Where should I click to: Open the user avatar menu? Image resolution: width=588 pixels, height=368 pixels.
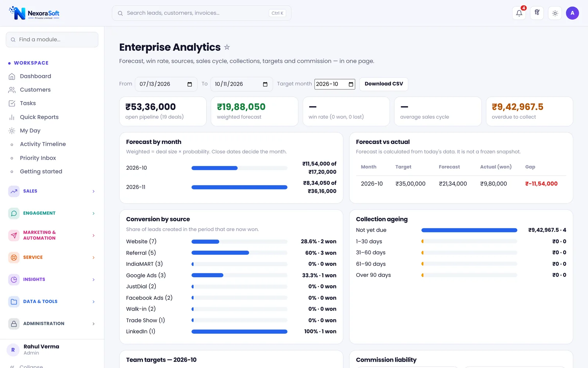(572, 13)
